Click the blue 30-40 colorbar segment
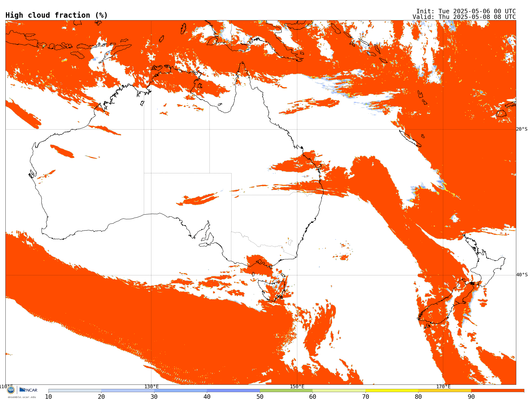Viewport: 532px width, 400px height. point(181,391)
